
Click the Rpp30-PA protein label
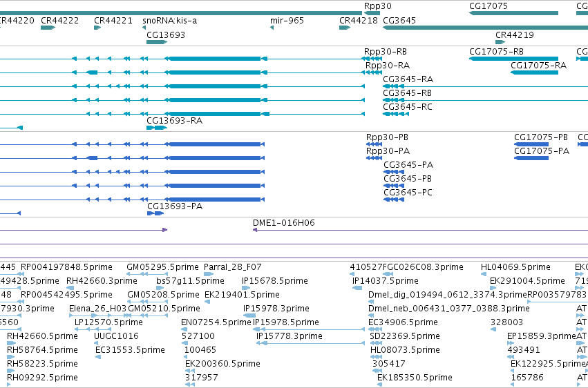coord(388,151)
